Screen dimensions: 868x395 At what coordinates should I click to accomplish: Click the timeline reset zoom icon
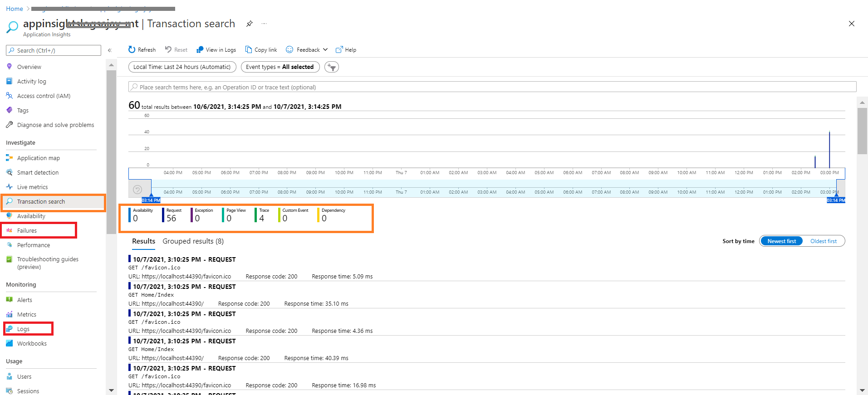click(137, 190)
